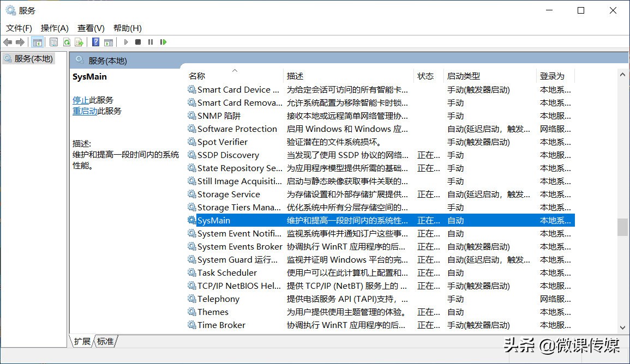The image size is (630, 364).
Task: Click the Export List toolbar icon
Action: (79, 42)
